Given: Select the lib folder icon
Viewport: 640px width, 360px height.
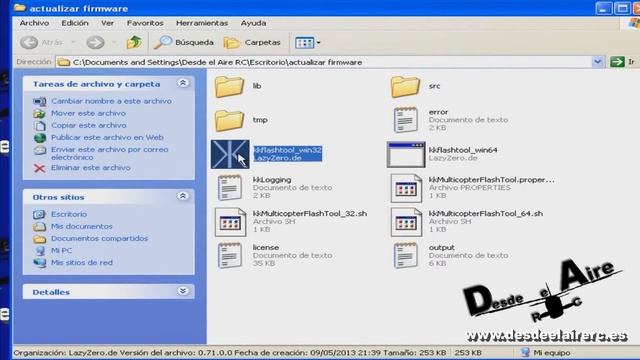Looking at the screenshot, I should pyautogui.click(x=229, y=87).
